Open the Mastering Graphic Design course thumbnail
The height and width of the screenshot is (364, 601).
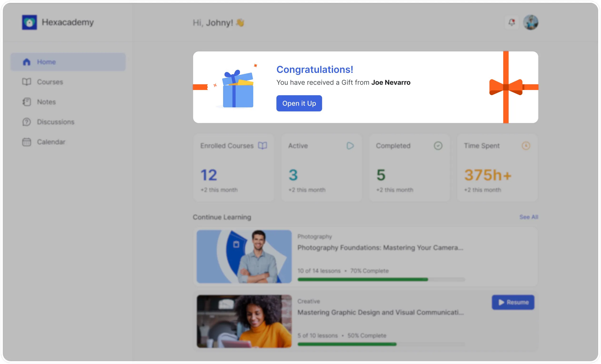point(244,322)
